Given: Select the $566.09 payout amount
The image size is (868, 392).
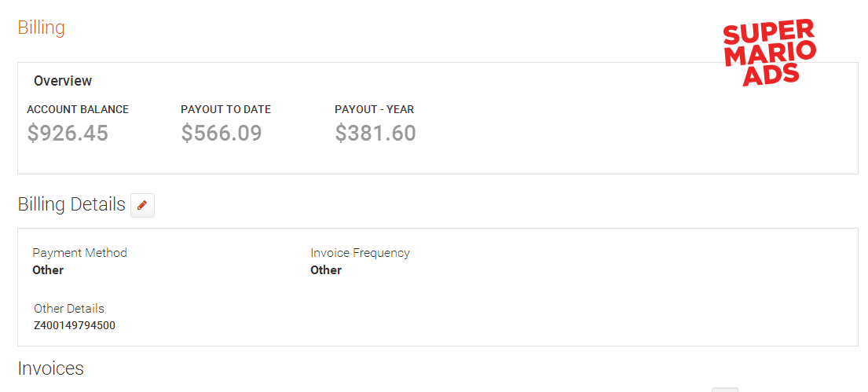Looking at the screenshot, I should pyautogui.click(x=222, y=134).
